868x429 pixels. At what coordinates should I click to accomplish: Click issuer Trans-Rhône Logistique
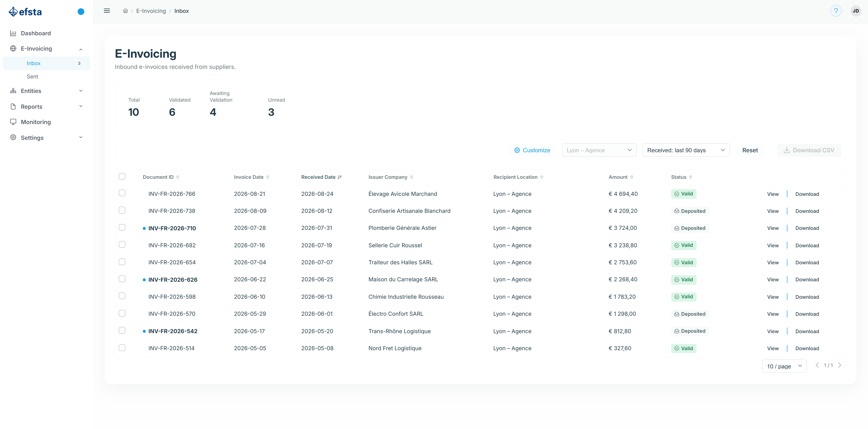(x=399, y=331)
